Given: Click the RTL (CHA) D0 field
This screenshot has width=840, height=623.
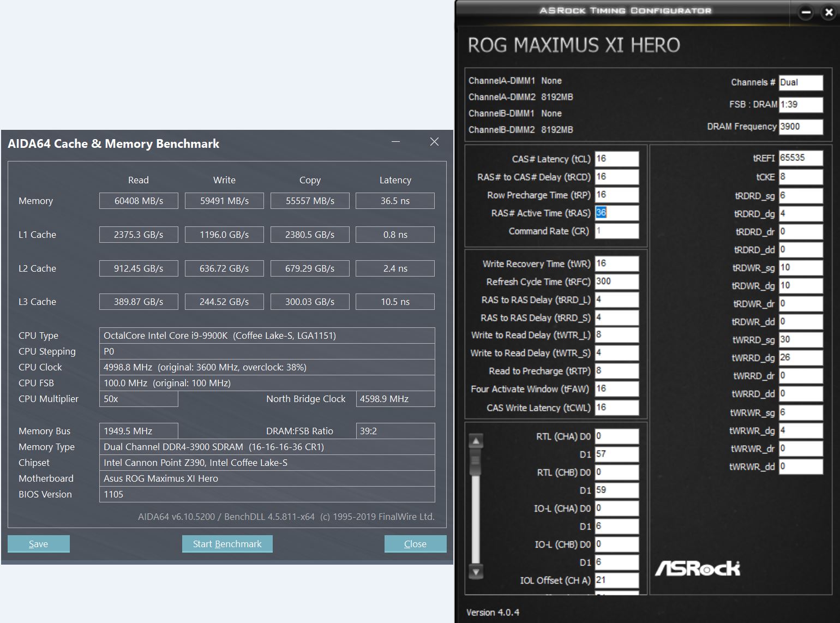Looking at the screenshot, I should (x=616, y=436).
